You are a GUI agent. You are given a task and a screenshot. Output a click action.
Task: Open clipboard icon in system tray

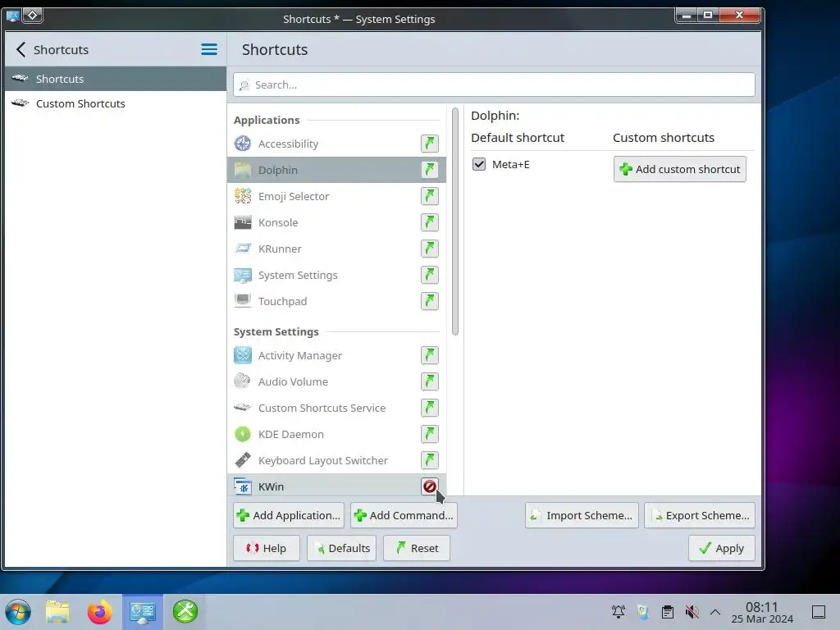click(668, 612)
